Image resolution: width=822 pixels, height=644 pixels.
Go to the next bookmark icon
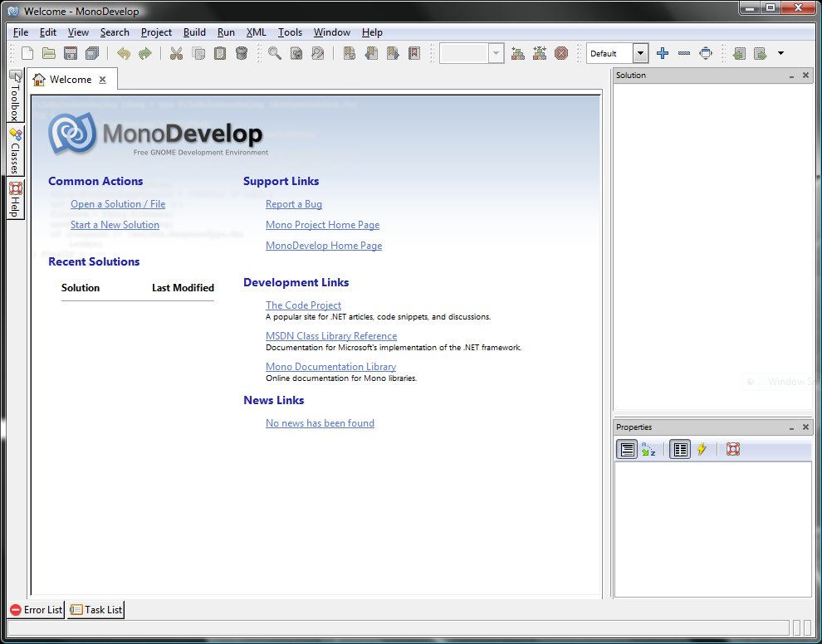tap(393, 53)
